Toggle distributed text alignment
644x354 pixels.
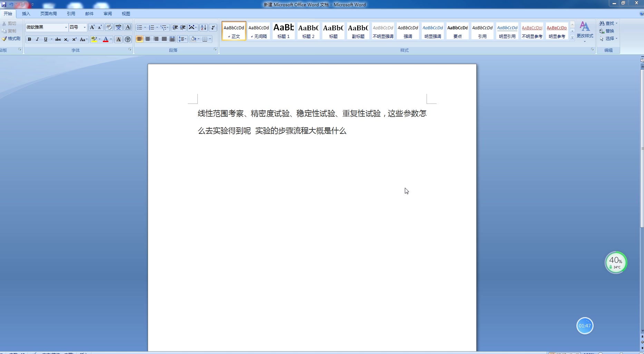(172, 39)
